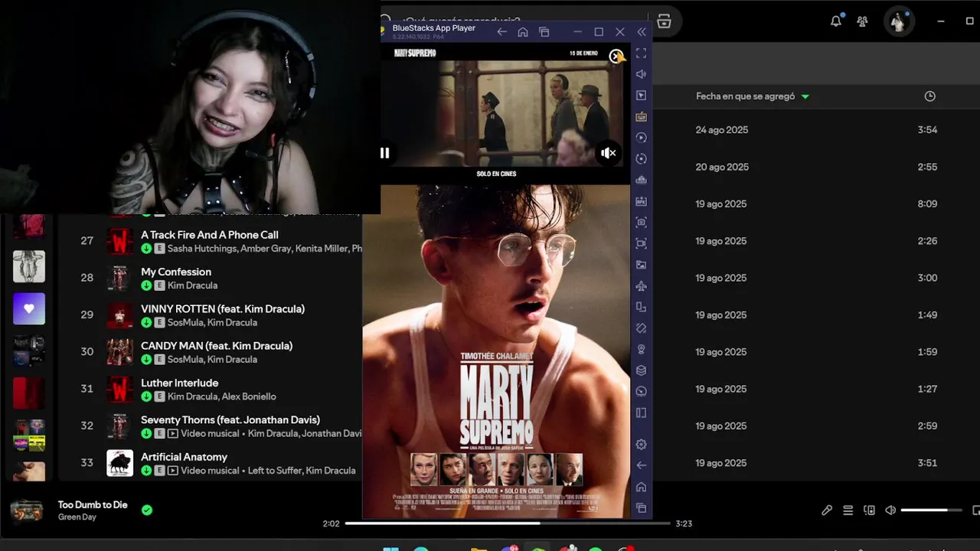Unmute the ad video sound

(609, 153)
